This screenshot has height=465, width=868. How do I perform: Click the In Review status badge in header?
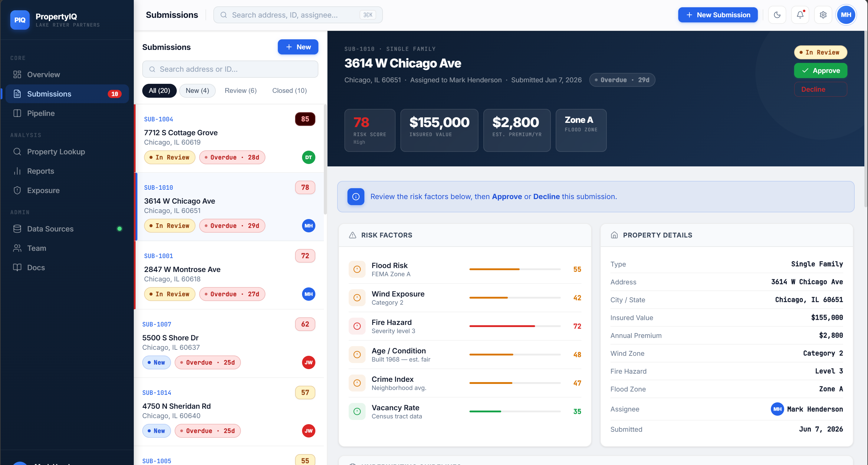coord(820,52)
